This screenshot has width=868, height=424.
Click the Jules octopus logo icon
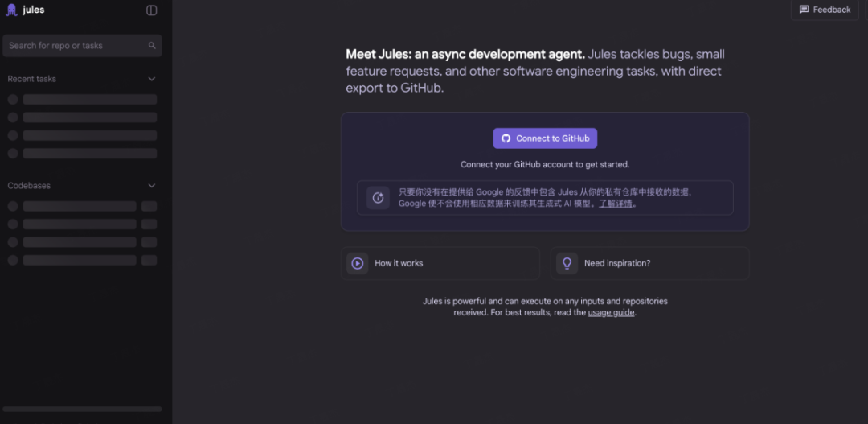pos(11,10)
